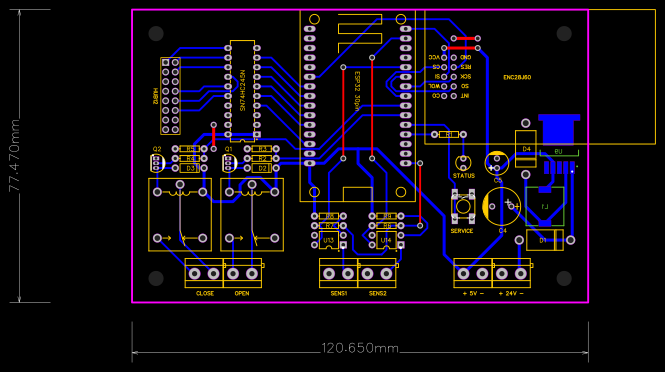665x372 pixels.
Task: Select resistor R2
Action: click(x=262, y=159)
